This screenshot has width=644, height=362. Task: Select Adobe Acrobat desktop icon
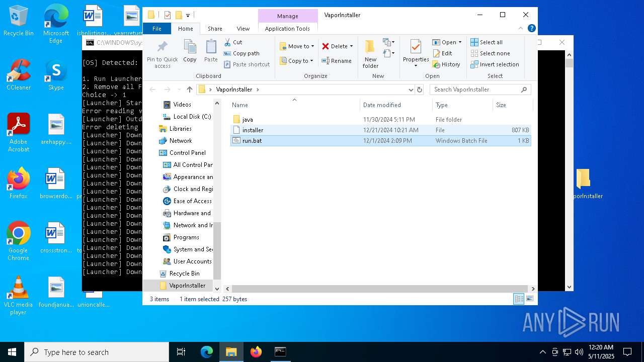19,132
